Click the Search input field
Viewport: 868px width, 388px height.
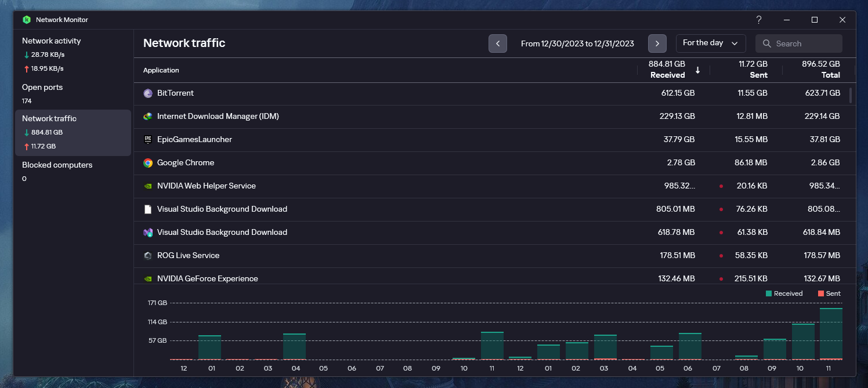[x=799, y=43]
